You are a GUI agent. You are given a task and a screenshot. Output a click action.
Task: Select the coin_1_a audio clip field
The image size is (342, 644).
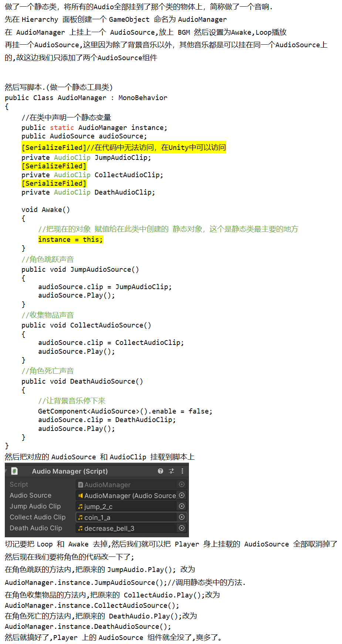tap(131, 517)
